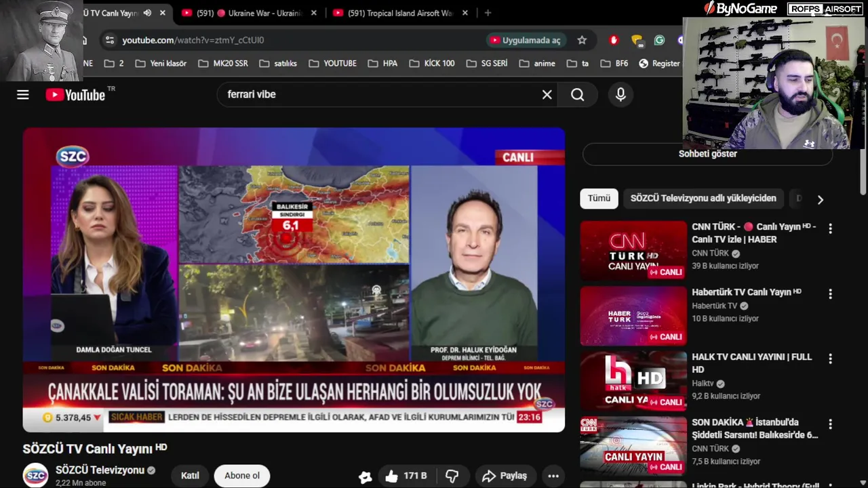Viewport: 868px width, 488px height.
Task: Click the magnifier search button
Action: (x=577, y=95)
